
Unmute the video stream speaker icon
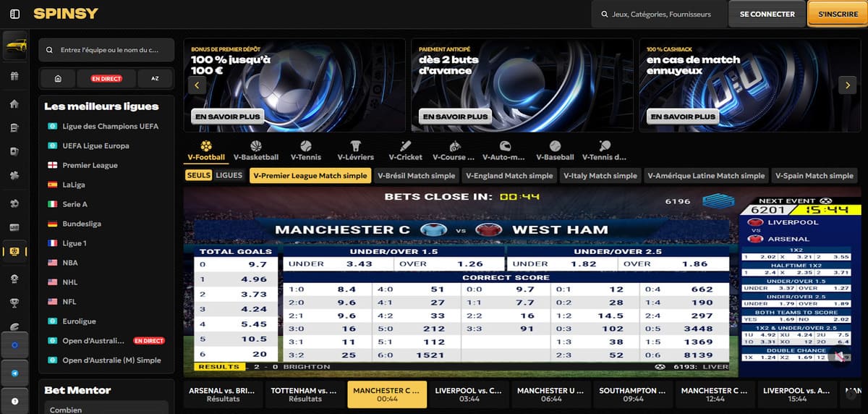pyautogui.click(x=839, y=356)
